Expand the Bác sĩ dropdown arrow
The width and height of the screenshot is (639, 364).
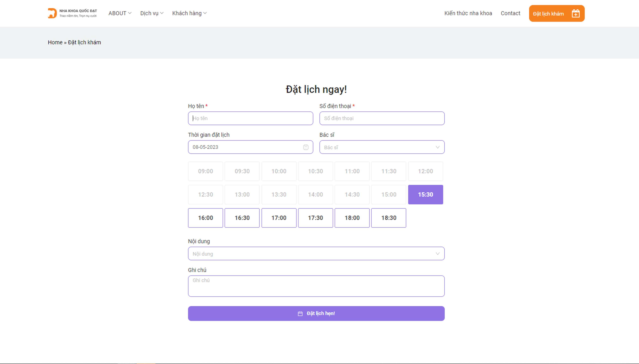[437, 147]
